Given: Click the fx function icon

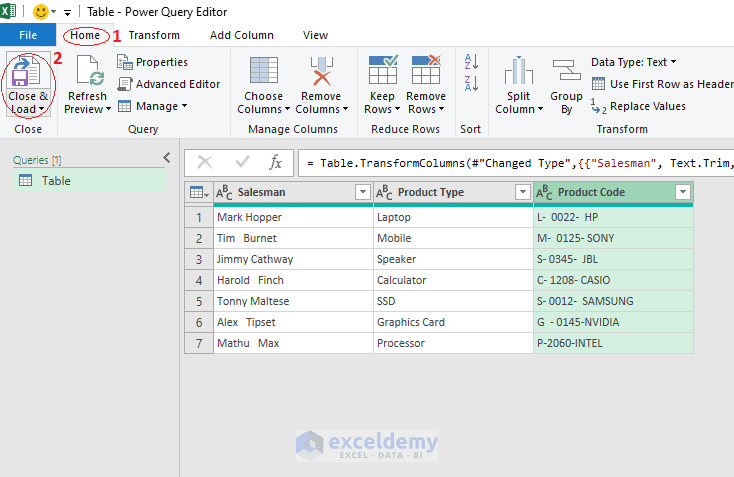Looking at the screenshot, I should tap(275, 162).
